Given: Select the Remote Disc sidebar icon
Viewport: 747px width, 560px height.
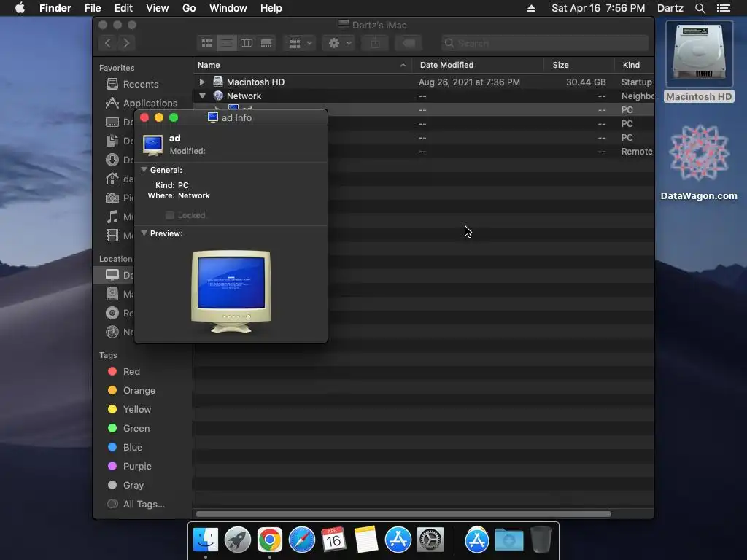Looking at the screenshot, I should (112, 313).
